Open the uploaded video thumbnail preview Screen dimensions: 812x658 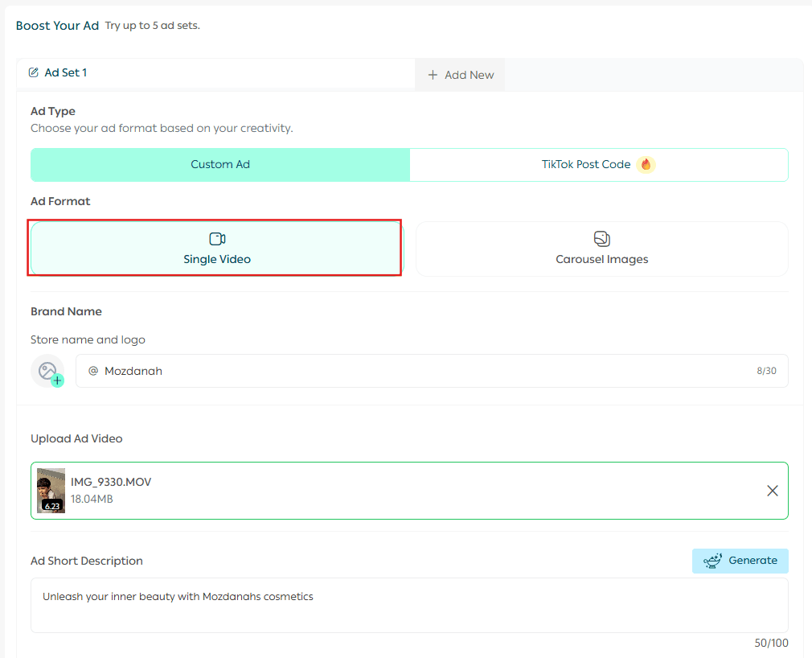pyautogui.click(x=51, y=490)
